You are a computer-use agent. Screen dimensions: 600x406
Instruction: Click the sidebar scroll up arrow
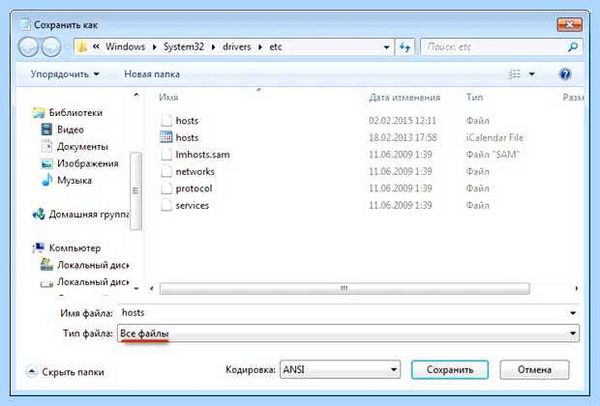(x=136, y=95)
